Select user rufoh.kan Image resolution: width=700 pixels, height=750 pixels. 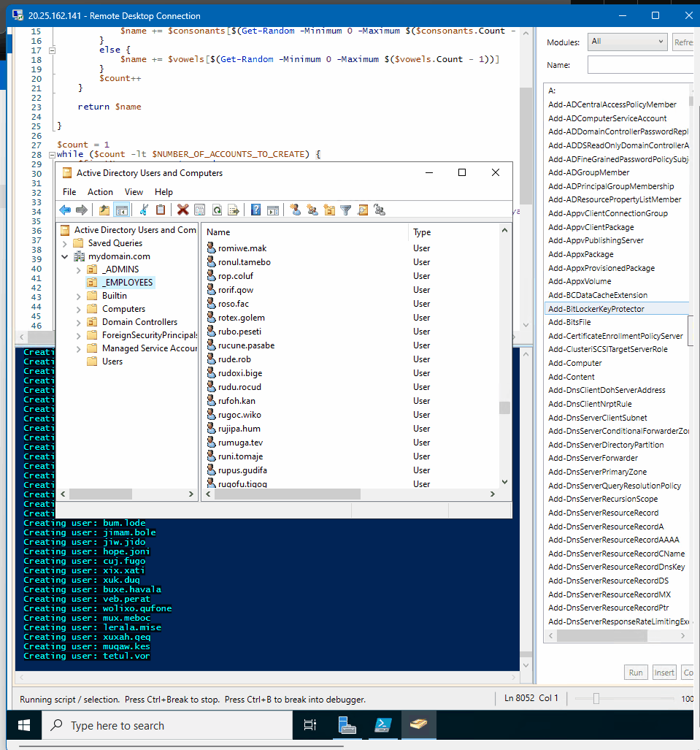coord(236,401)
